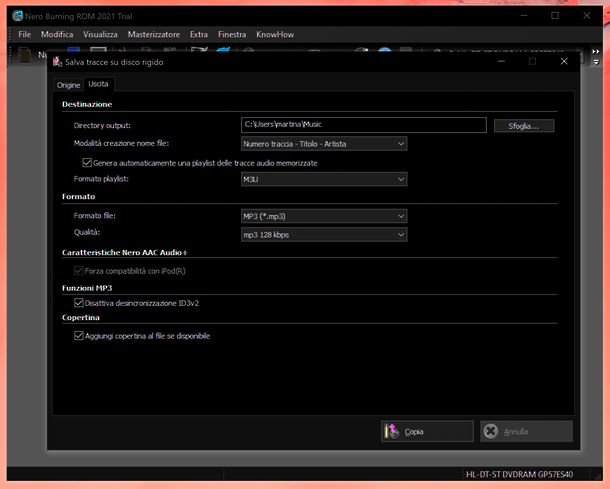Click the Directory output path field

(364, 125)
